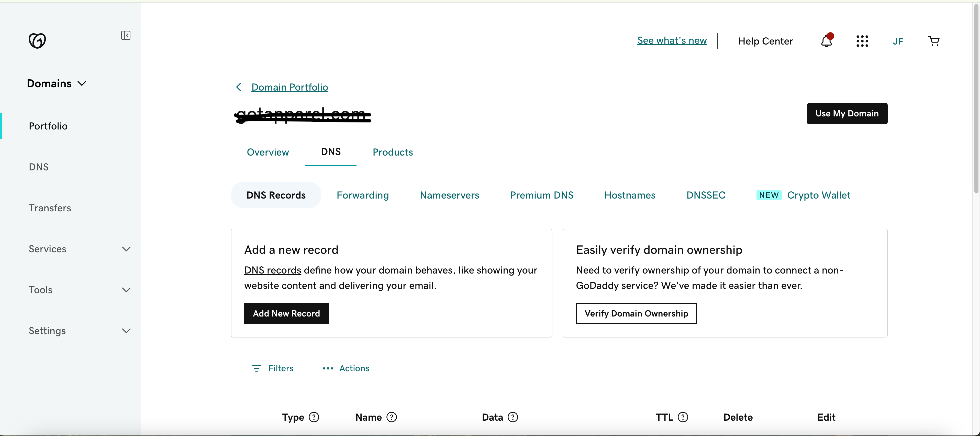Click the Data column help icon

click(513, 417)
